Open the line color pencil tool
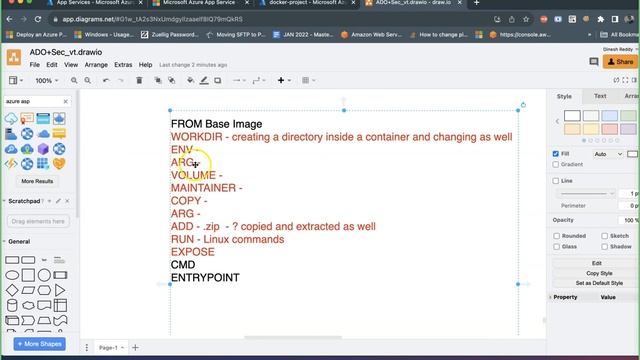 [x=204, y=80]
